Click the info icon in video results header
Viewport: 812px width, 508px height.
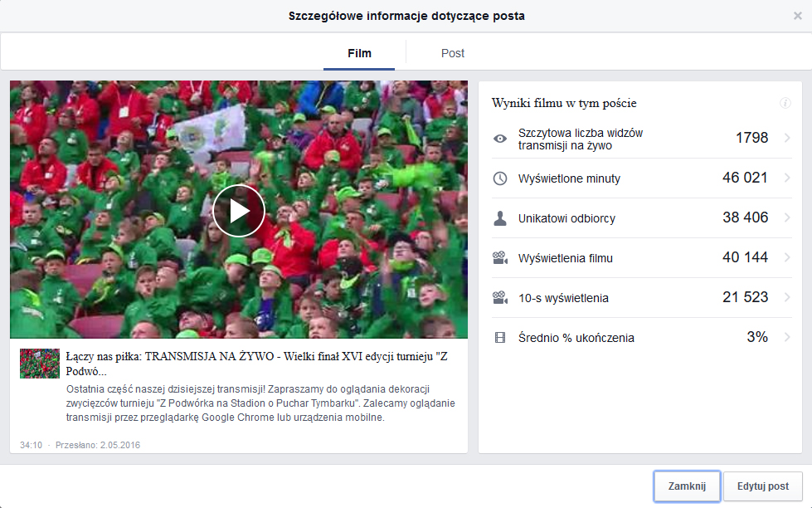[785, 103]
